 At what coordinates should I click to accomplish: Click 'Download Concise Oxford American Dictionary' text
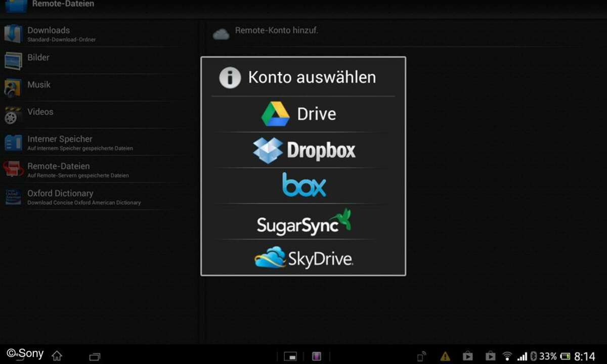click(x=84, y=203)
